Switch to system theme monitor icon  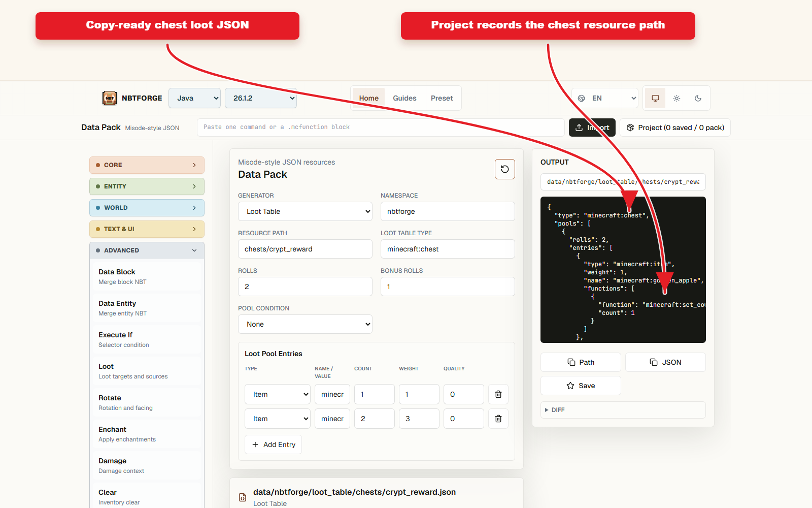click(655, 98)
